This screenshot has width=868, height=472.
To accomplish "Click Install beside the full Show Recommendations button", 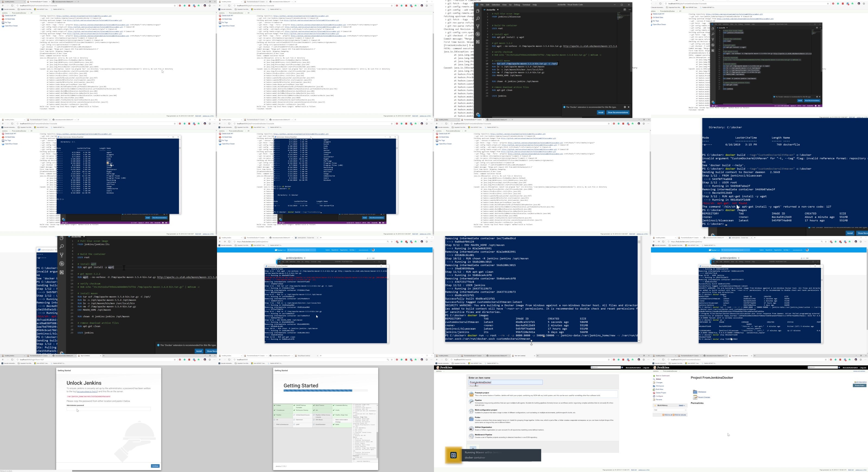I will click(x=601, y=113).
